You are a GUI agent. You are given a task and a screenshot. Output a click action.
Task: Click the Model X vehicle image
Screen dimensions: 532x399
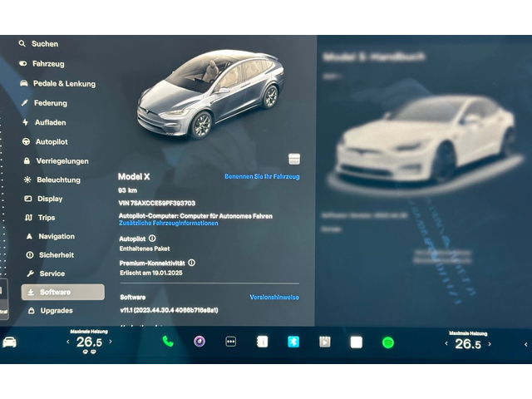(x=210, y=94)
